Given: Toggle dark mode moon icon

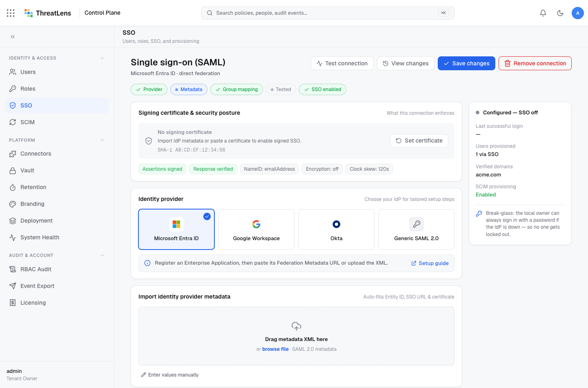Looking at the screenshot, I should pyautogui.click(x=560, y=13).
